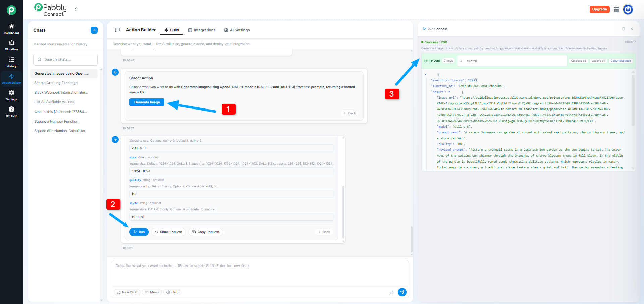The height and width of the screenshot is (304, 644).
Task: Click the Generate Image button
Action: tap(147, 102)
